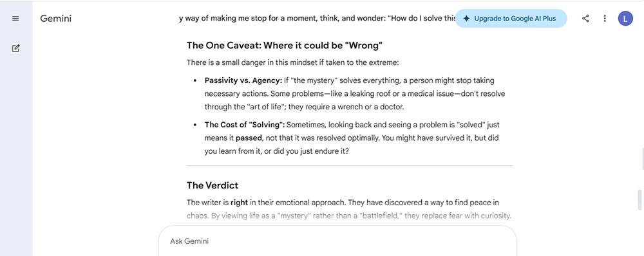Image resolution: width=644 pixels, height=256 pixels.
Task: Click the Gemini logo text
Action: (x=56, y=19)
